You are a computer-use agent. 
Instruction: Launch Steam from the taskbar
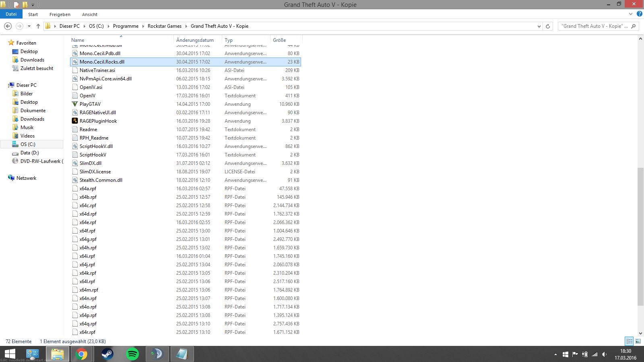tap(107, 354)
